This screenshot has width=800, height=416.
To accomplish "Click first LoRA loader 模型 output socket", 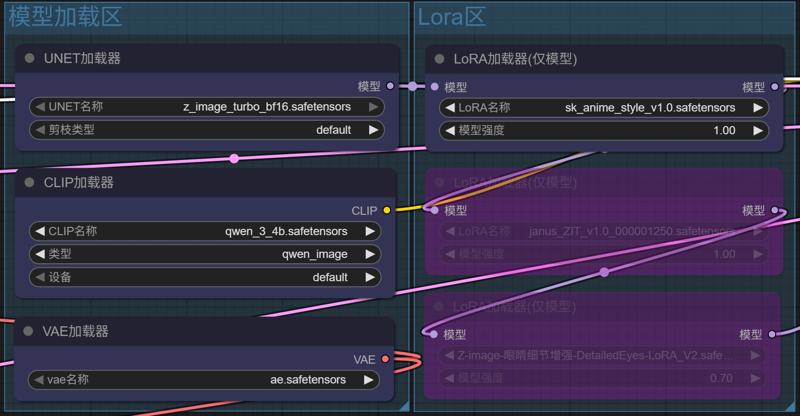I will (774, 87).
